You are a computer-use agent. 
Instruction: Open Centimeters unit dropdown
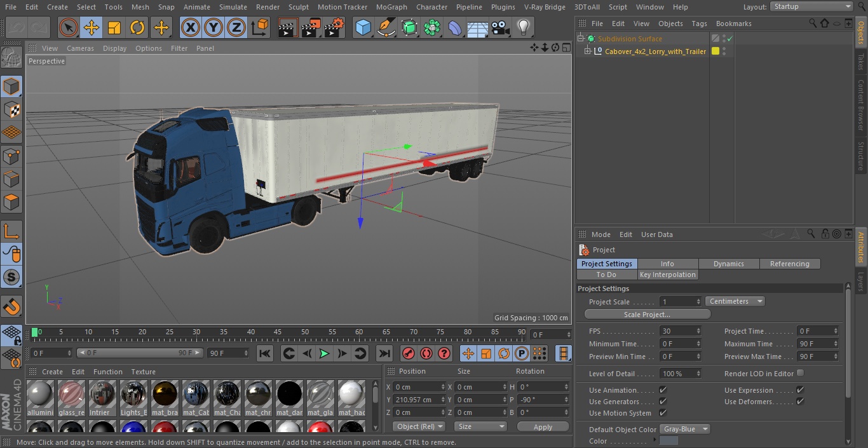735,301
